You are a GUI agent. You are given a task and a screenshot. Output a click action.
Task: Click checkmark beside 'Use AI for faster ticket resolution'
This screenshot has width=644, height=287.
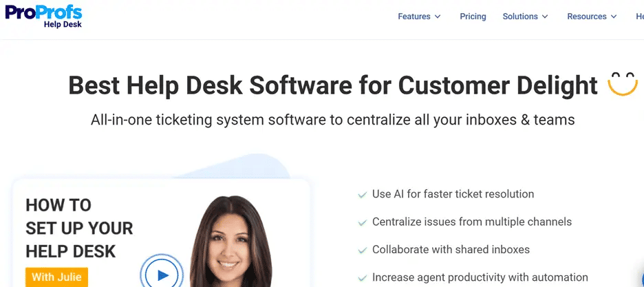[362, 195]
